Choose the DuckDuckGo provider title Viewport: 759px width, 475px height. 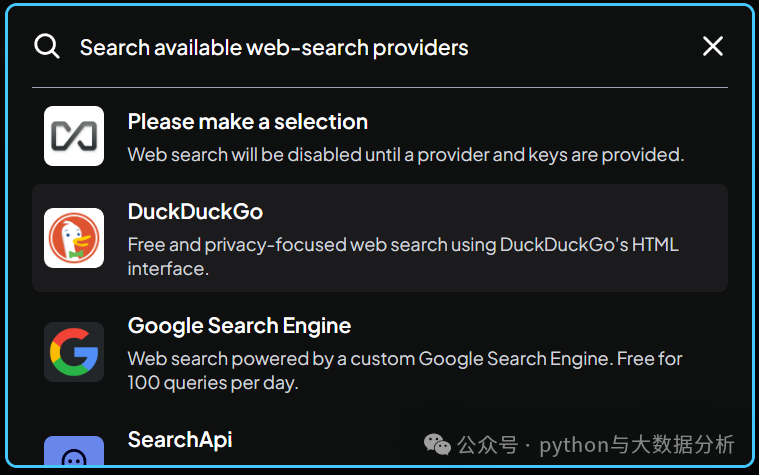point(195,212)
